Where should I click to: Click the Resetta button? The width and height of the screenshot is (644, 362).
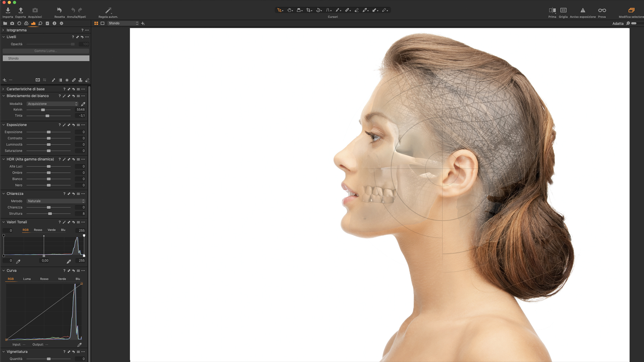pyautogui.click(x=59, y=12)
